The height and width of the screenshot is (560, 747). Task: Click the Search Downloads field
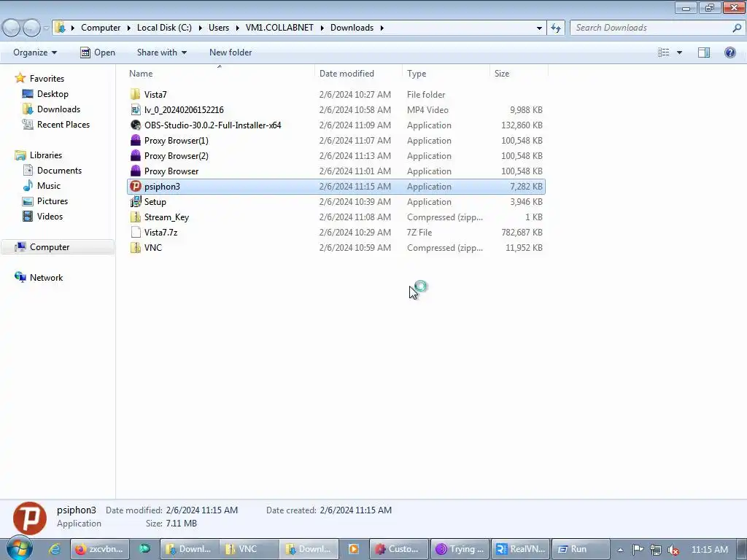(x=657, y=28)
